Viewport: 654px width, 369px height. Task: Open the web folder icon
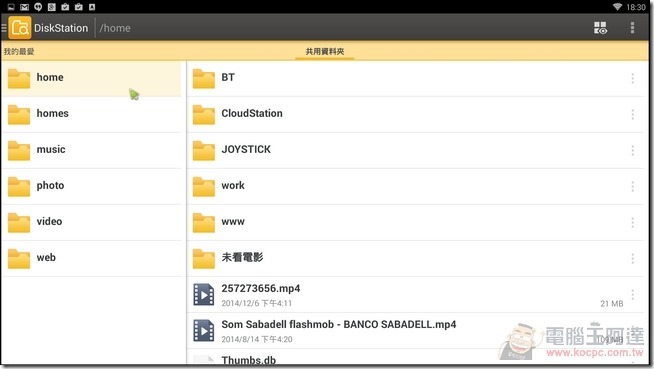tap(19, 259)
